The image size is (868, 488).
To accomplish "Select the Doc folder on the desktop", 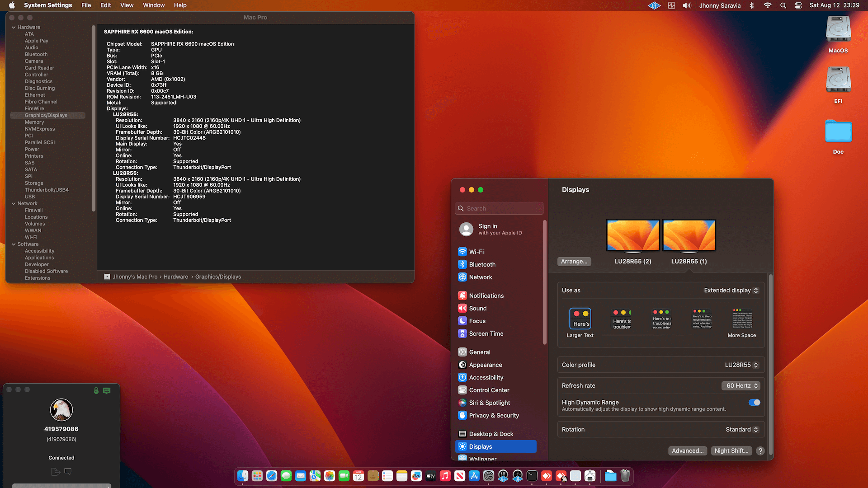I will (x=838, y=136).
